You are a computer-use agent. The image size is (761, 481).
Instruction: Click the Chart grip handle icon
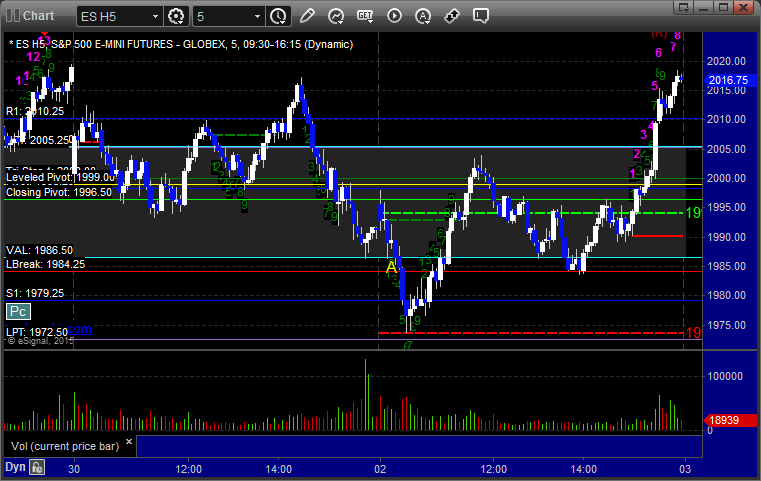[13, 16]
